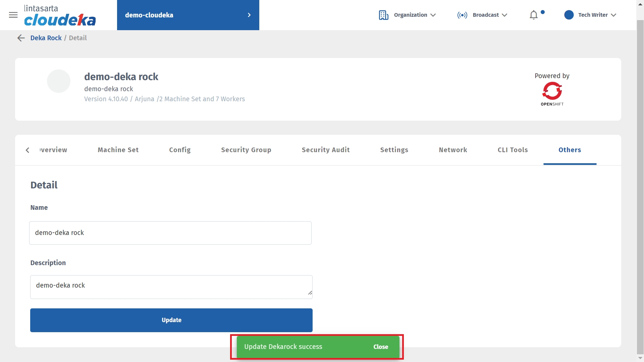Click into the Name input field
This screenshot has width=644, height=362.
(x=170, y=233)
